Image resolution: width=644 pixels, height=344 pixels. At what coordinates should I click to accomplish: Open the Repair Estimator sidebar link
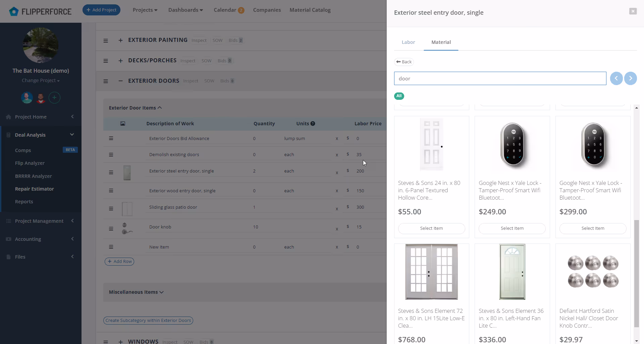coord(34,189)
